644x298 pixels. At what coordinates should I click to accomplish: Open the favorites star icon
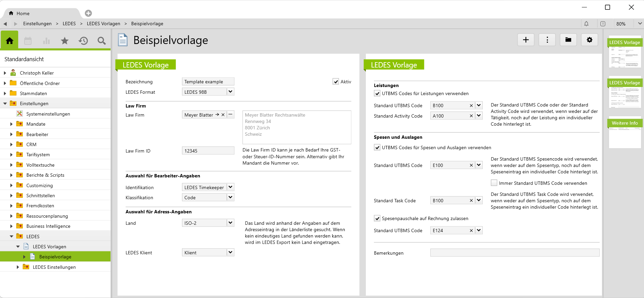point(65,41)
